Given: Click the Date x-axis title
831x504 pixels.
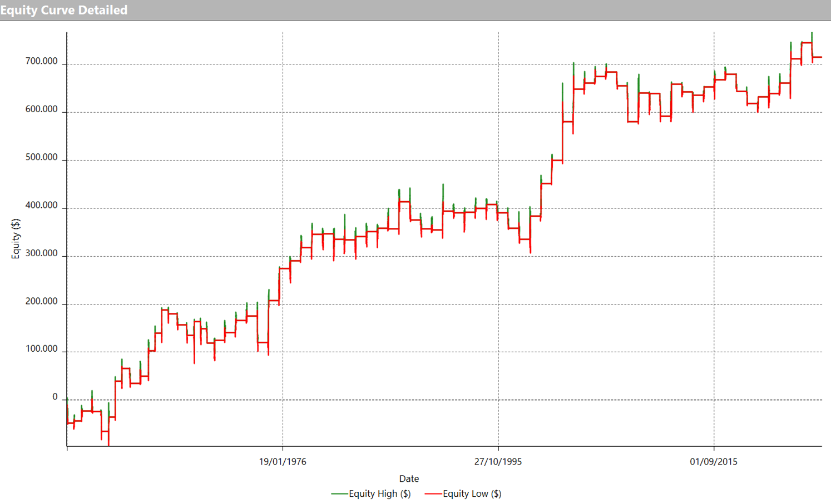Looking at the screenshot, I should click(x=409, y=478).
